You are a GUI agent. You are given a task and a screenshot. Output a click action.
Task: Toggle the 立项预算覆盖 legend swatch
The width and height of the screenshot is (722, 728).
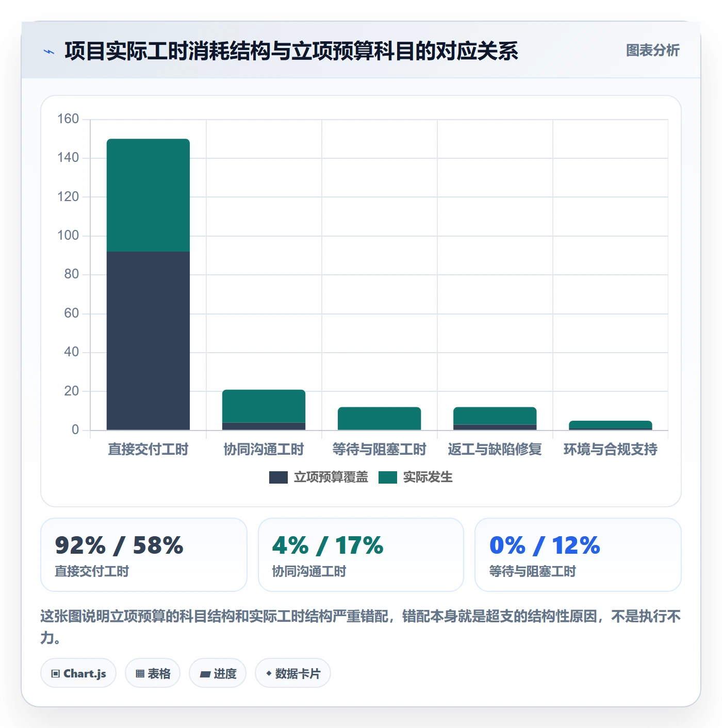click(278, 477)
